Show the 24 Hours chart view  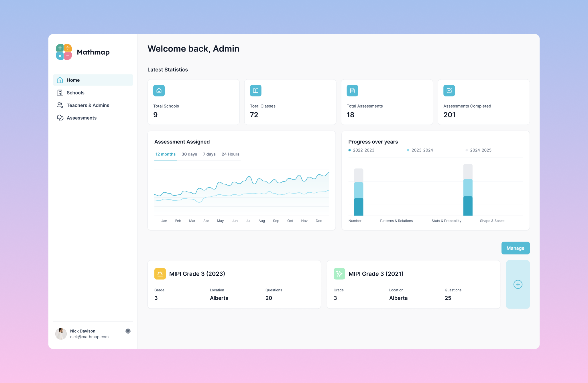[x=231, y=154]
